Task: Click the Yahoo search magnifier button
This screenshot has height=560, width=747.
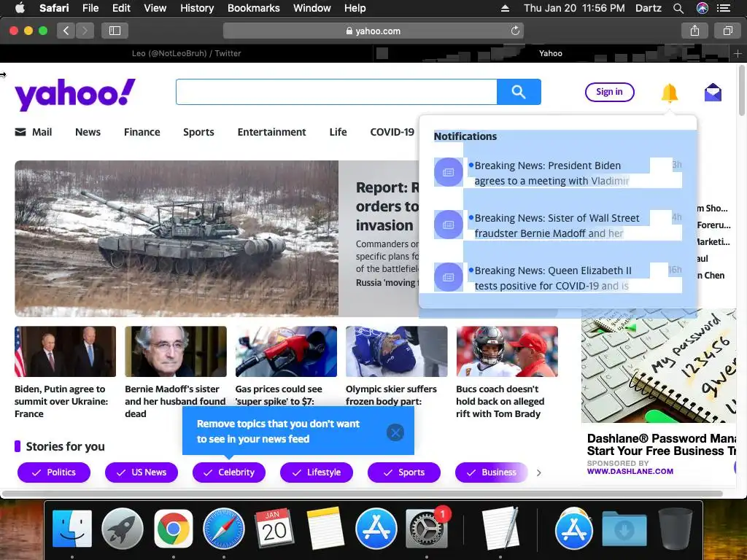Action: pos(519,91)
